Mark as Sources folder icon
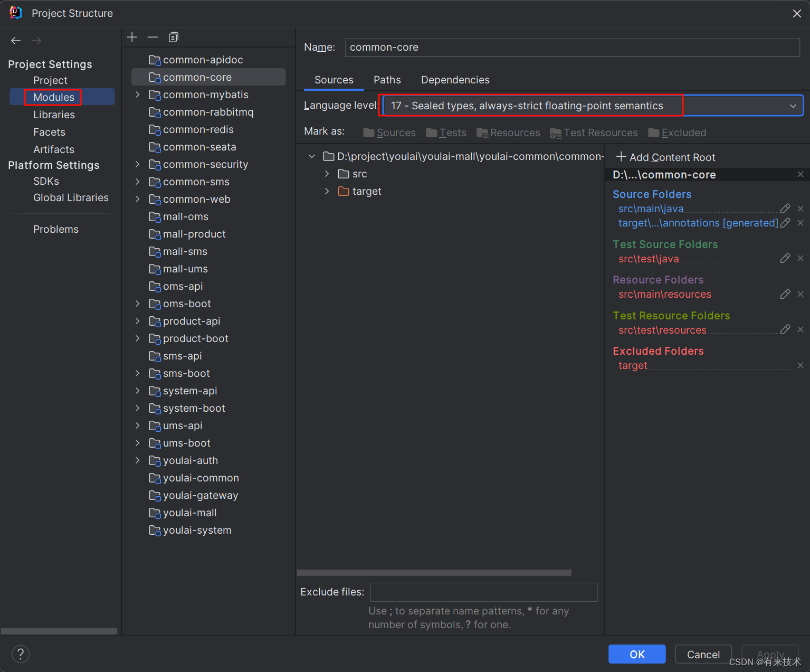This screenshot has height=672, width=810. [368, 132]
